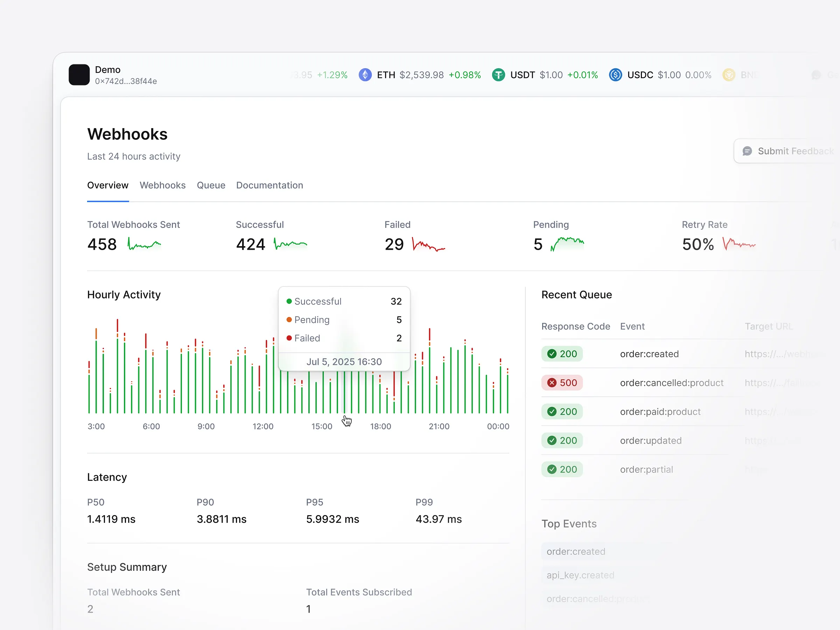Select the api_key.created chip under Top Events

[580, 575]
